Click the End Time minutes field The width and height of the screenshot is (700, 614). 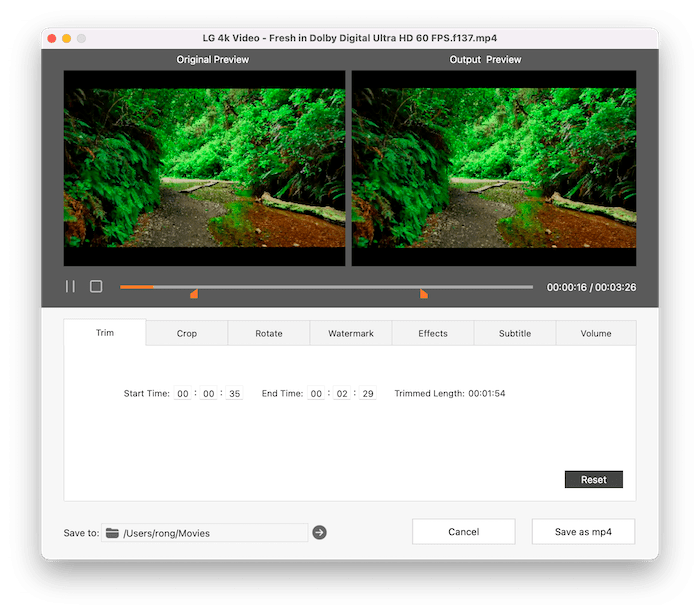[342, 394]
